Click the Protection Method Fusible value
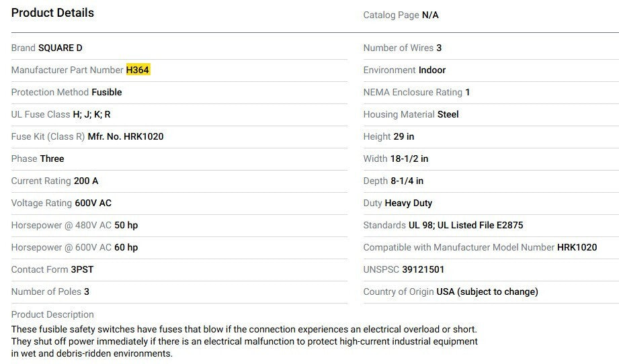Image resolution: width=619 pixels, height=364 pixels. (107, 92)
